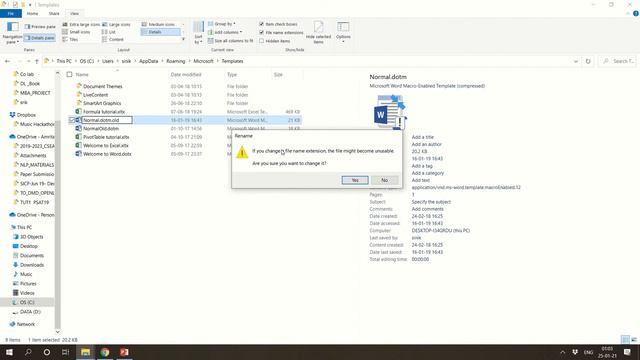Open the Options dropdown
640x360 pixels.
(343, 32)
